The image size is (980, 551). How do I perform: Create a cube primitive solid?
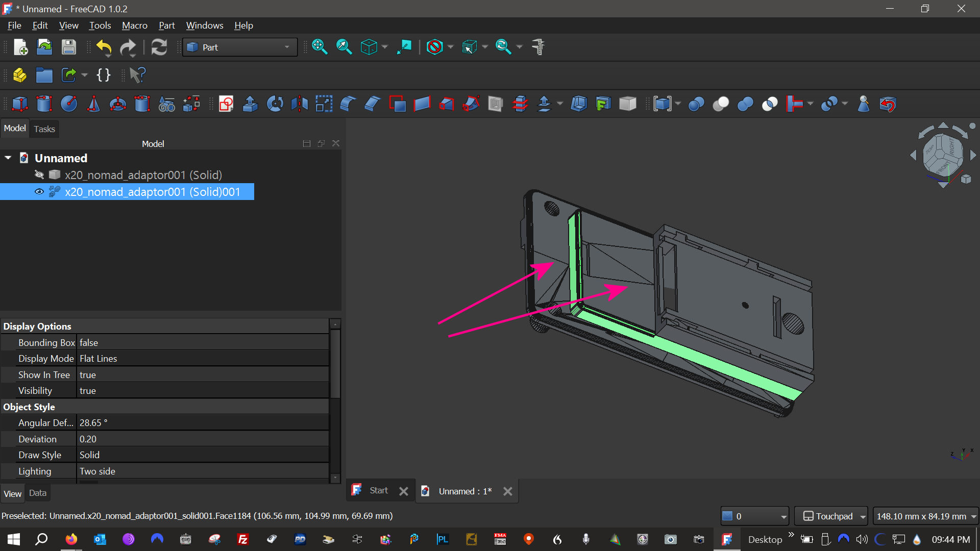point(19,104)
